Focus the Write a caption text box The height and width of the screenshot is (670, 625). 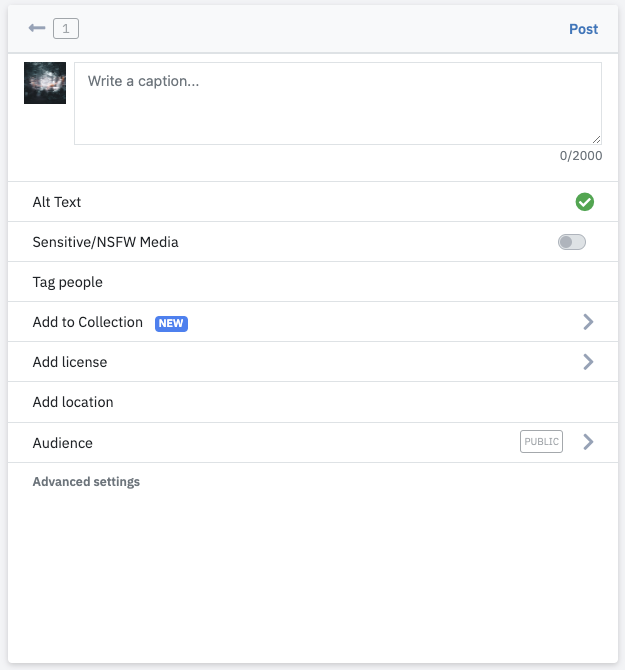point(338,103)
